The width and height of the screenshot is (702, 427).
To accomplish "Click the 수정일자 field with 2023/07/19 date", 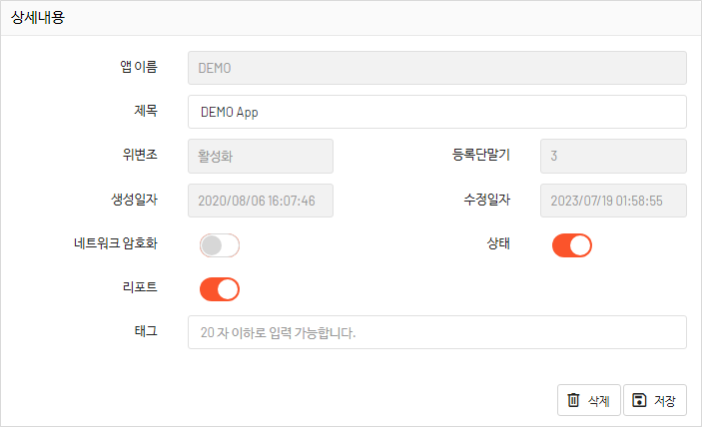I will pos(613,201).
